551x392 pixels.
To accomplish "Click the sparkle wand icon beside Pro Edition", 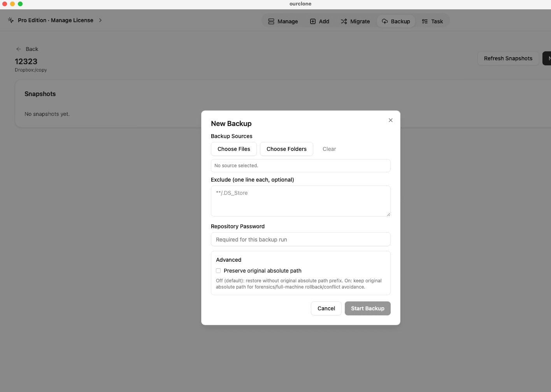I will [x=11, y=20].
